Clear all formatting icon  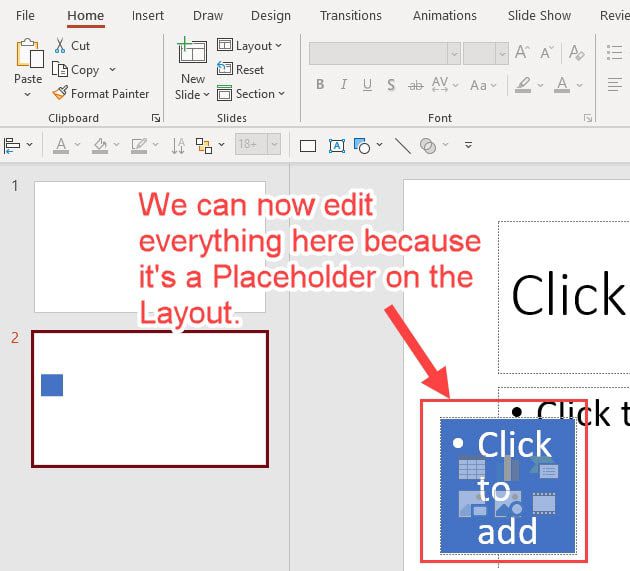click(x=577, y=52)
